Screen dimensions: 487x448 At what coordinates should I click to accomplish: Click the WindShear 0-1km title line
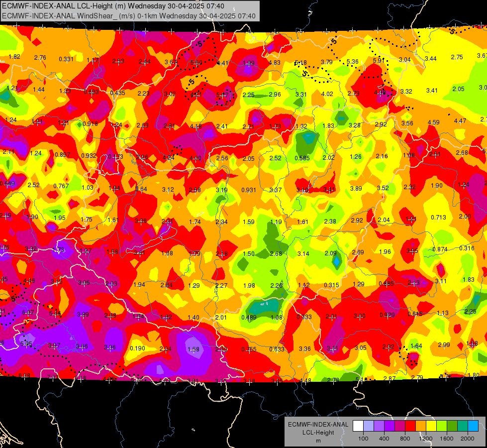(129, 16)
